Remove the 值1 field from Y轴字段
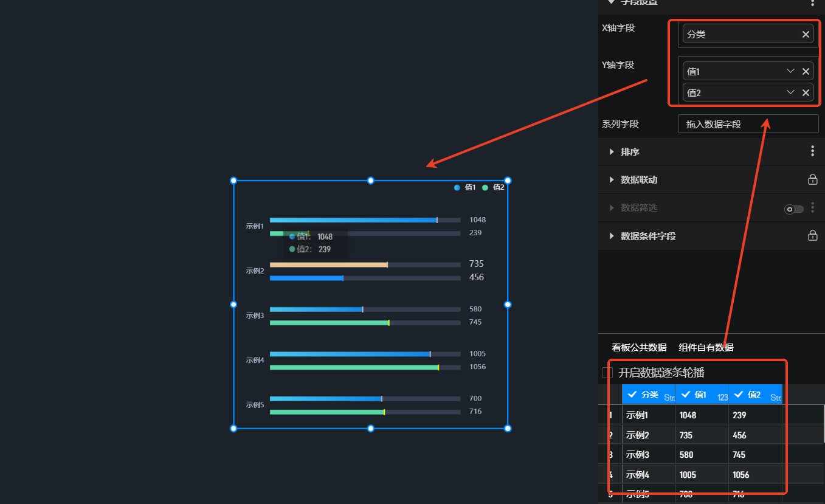 [806, 72]
